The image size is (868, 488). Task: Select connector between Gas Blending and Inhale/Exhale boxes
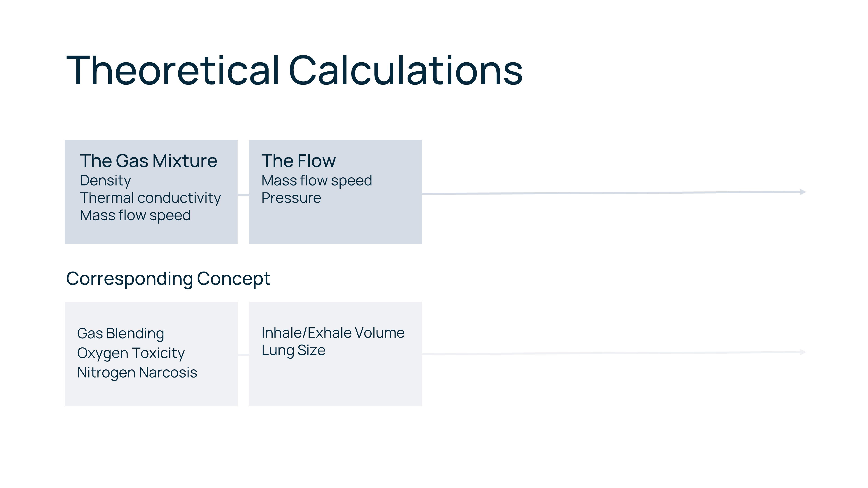[243, 355]
